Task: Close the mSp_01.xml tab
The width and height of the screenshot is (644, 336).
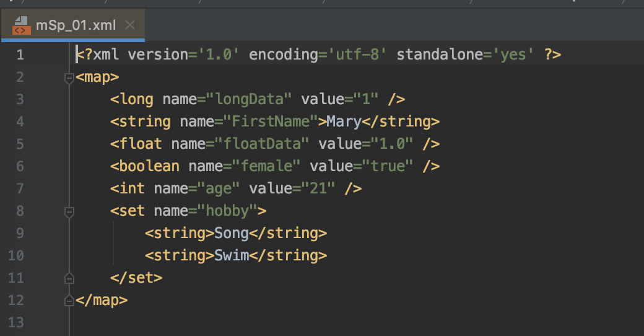Action: point(130,25)
